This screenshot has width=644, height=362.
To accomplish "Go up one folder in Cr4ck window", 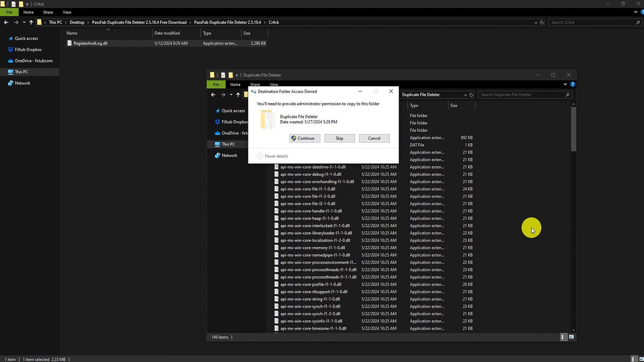I will click(31, 22).
